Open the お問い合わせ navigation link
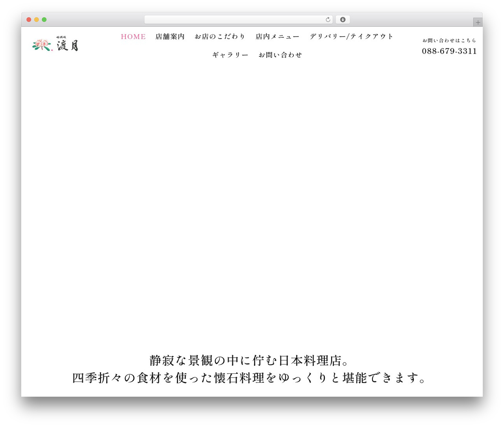 pyautogui.click(x=280, y=55)
